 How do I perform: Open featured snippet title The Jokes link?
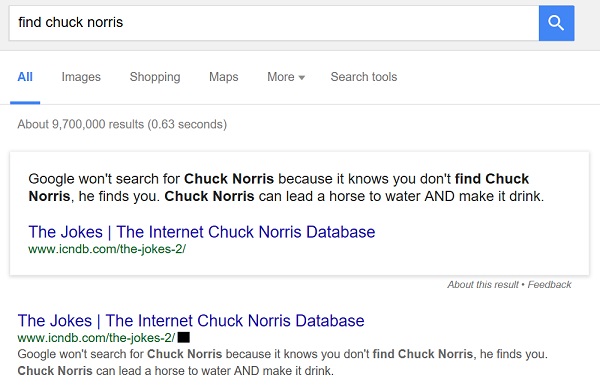point(202,232)
